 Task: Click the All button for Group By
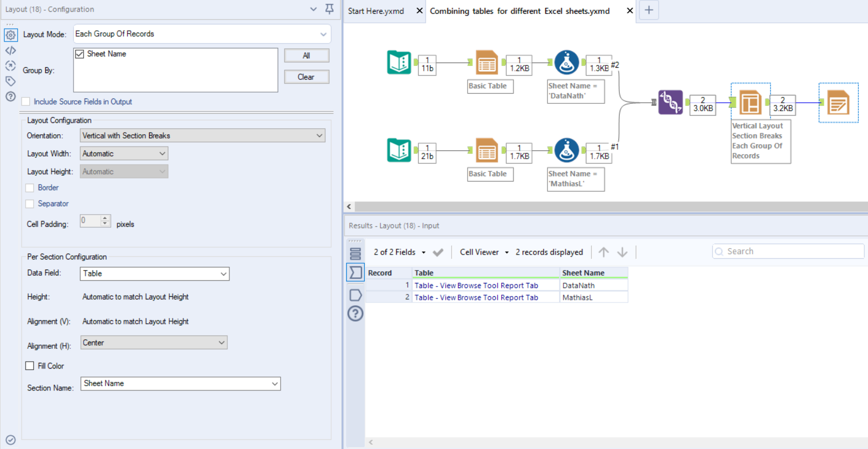click(x=306, y=55)
